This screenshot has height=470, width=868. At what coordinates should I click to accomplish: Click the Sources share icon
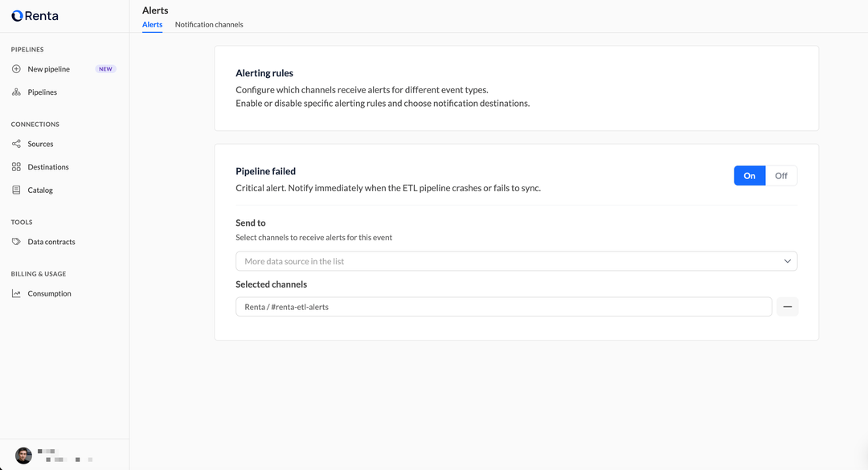point(16,144)
